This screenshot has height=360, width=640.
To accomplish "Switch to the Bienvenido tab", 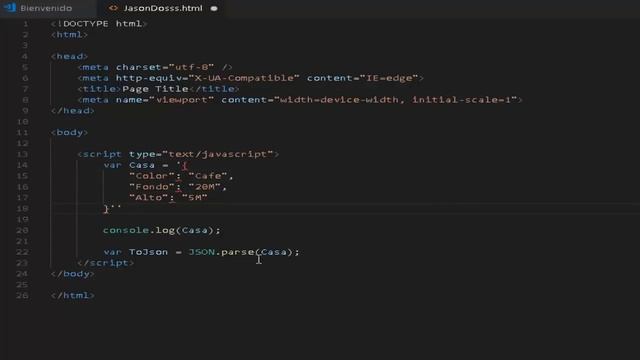I will click(x=46, y=8).
